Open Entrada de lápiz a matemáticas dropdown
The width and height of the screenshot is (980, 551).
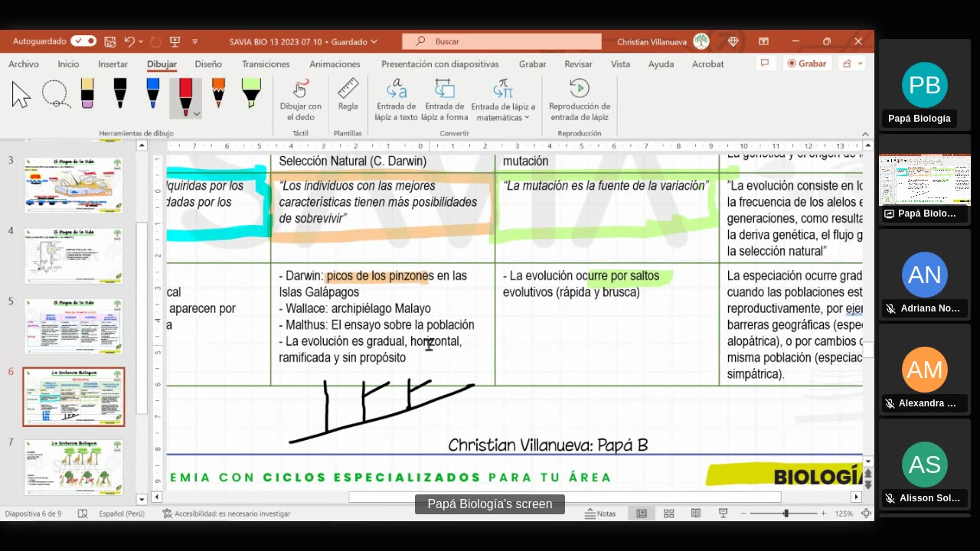coord(527,118)
